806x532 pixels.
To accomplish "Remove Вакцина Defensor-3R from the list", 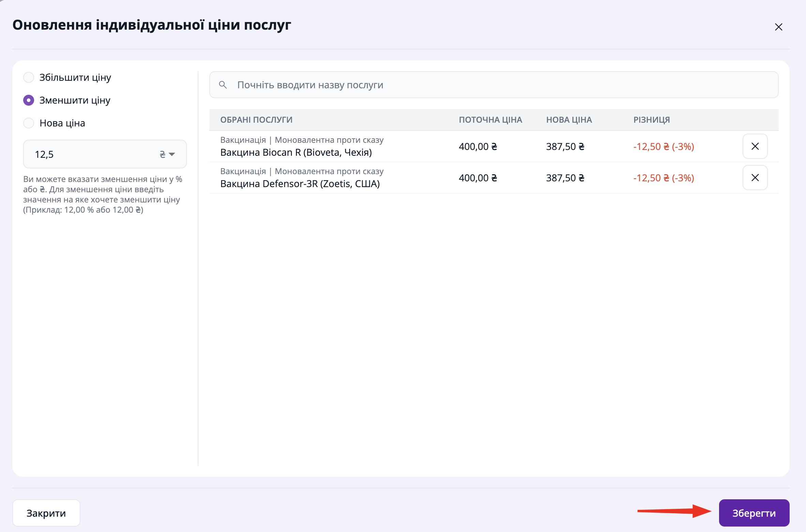I will pyautogui.click(x=755, y=178).
